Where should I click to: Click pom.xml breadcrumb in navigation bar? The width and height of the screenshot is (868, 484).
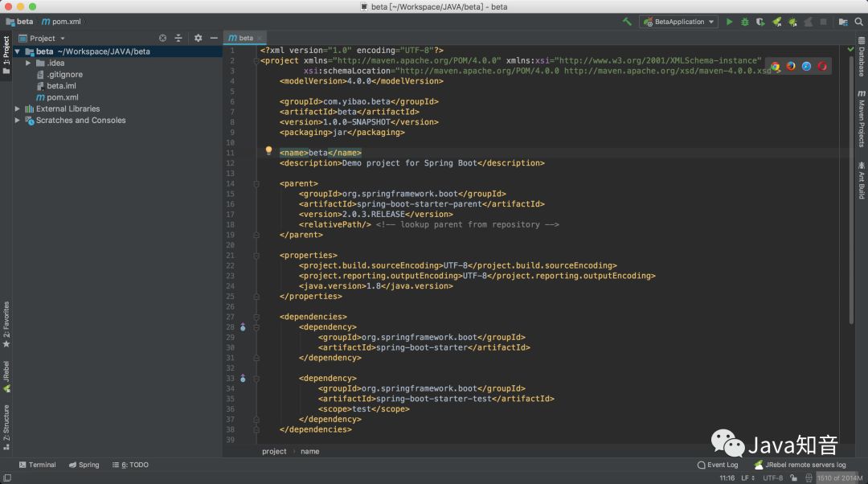click(x=61, y=22)
